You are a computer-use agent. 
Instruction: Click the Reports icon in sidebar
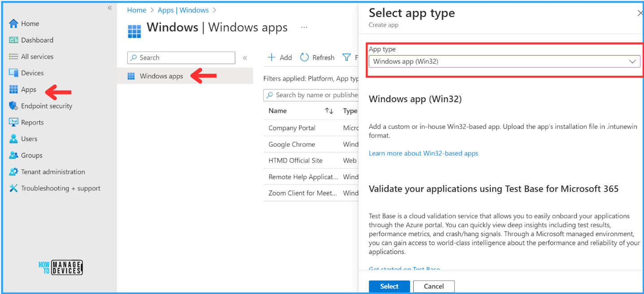(x=13, y=122)
